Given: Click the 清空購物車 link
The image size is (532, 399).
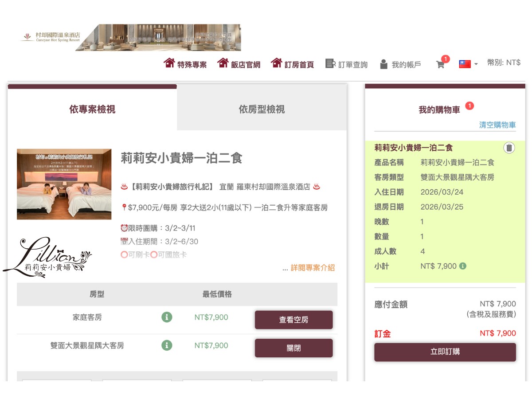Looking at the screenshot, I should 498,125.
